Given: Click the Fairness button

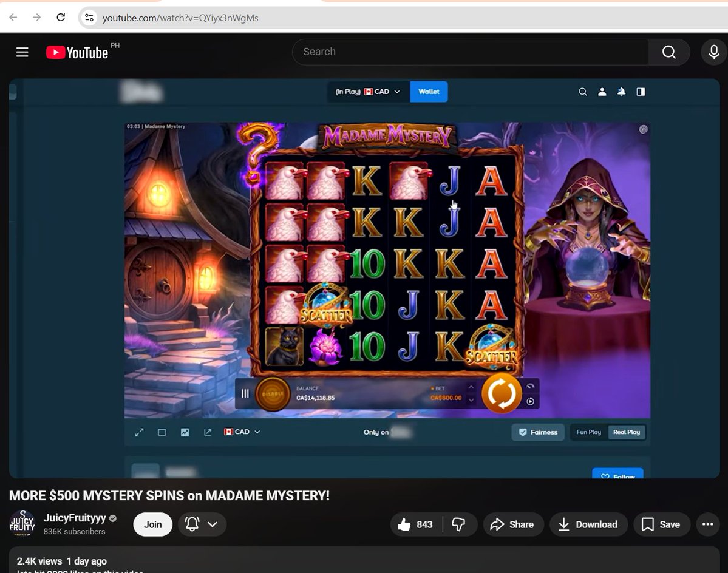Looking at the screenshot, I should point(537,432).
